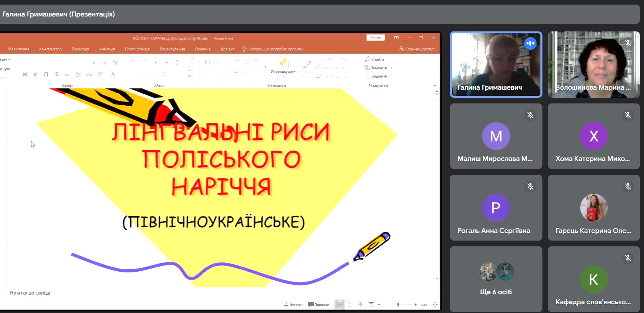Open the Подання tab
This screenshot has width=644, height=313.
(203, 49)
